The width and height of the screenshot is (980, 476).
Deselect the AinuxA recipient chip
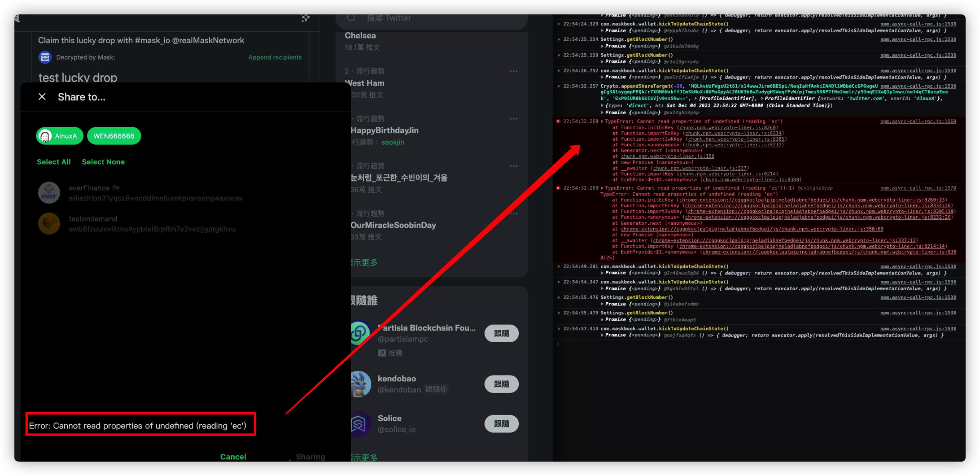click(59, 136)
